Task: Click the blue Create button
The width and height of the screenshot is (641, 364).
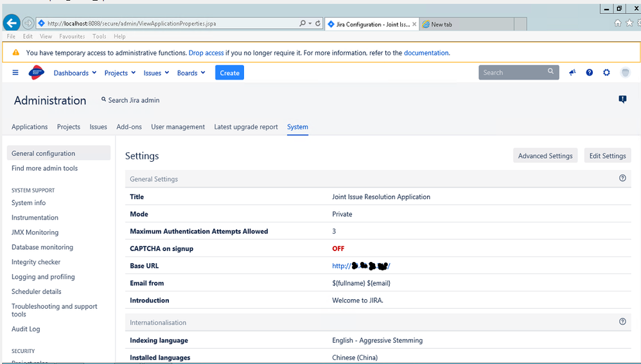Action: [229, 73]
